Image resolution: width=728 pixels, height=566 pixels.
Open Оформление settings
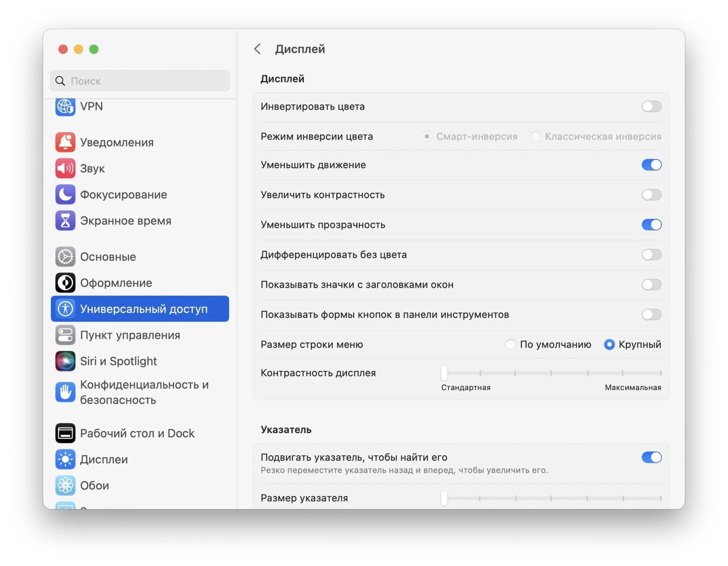coord(117,282)
